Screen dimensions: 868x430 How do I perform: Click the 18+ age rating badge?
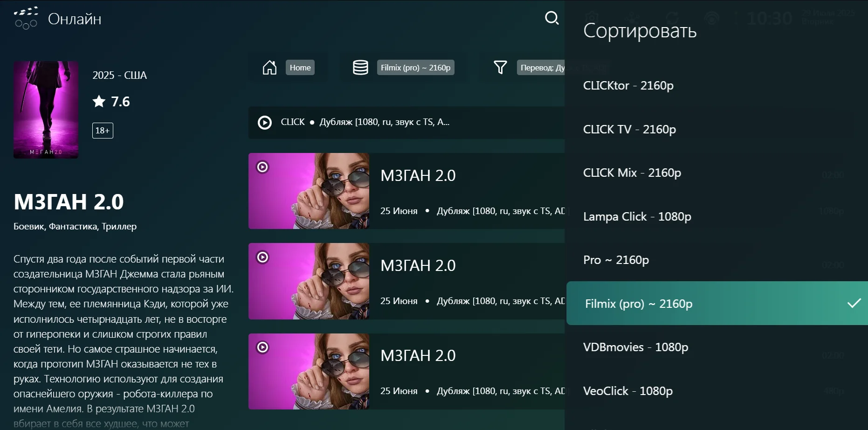pos(103,131)
